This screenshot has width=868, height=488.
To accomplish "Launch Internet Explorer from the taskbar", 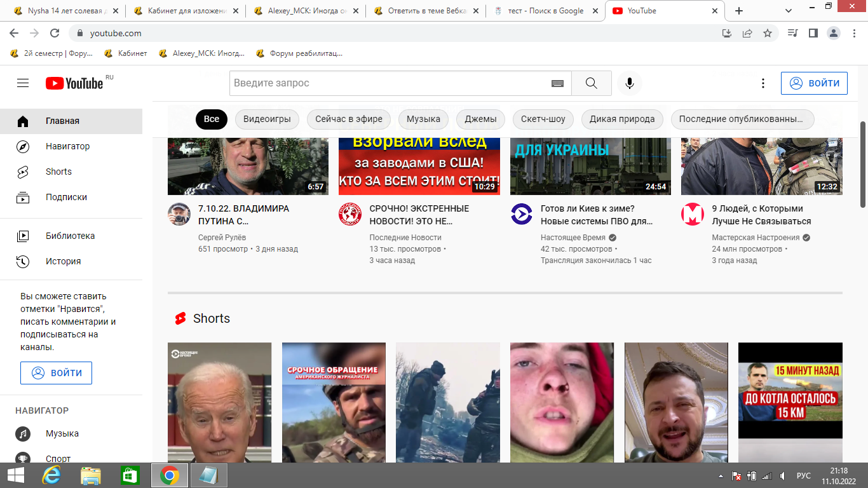I will click(x=51, y=475).
